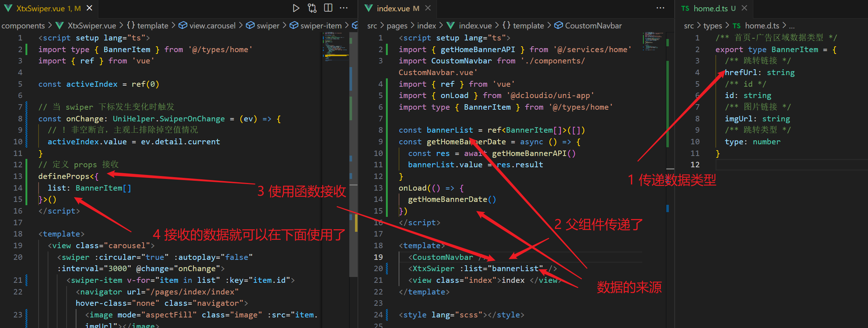Click 'UniHelper.SwiperOnChange' type annotation
868x328 pixels.
(169, 119)
